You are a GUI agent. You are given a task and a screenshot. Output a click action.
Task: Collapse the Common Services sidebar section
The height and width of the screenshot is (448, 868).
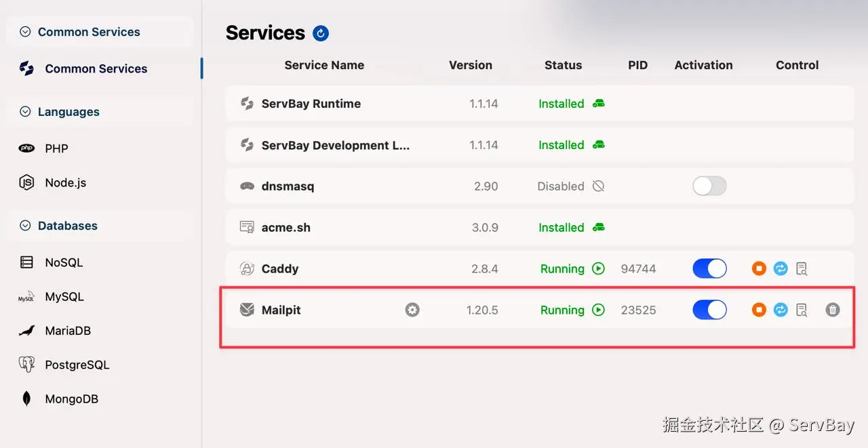[26, 32]
